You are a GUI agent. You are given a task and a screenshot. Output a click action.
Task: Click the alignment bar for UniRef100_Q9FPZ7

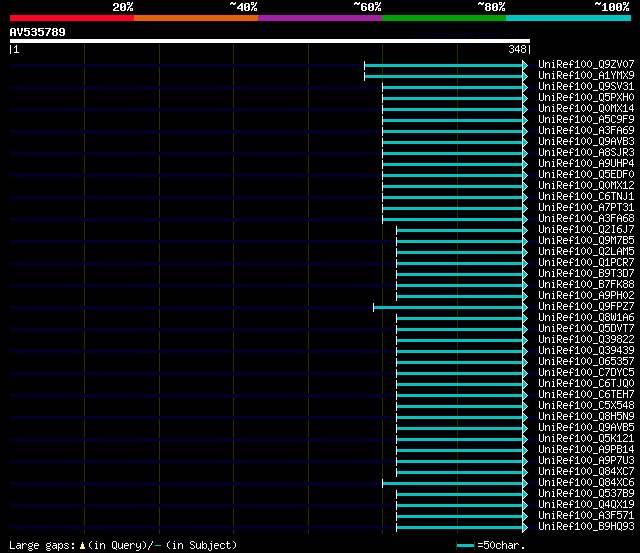point(448,307)
